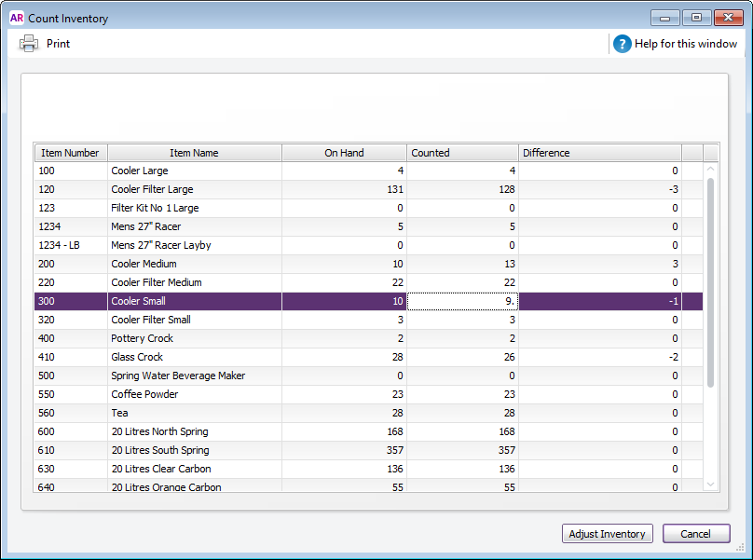
Task: Select the Cooler Large row name
Action: click(x=140, y=171)
